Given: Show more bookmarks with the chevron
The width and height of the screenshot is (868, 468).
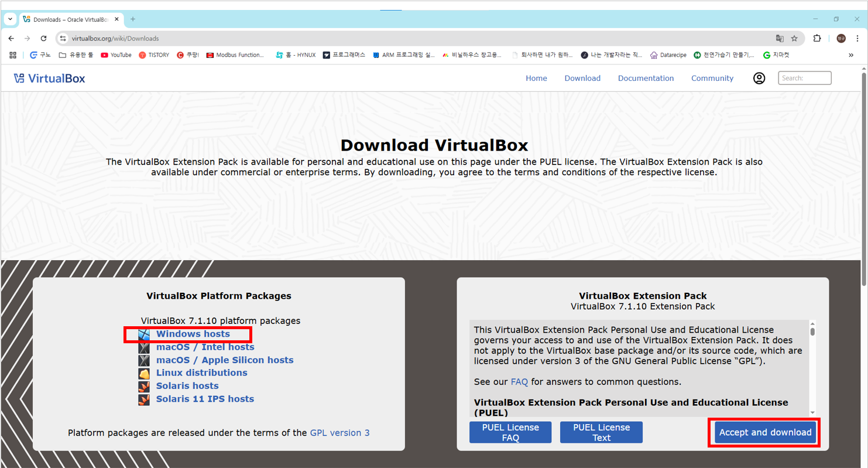Looking at the screenshot, I should click(x=851, y=55).
